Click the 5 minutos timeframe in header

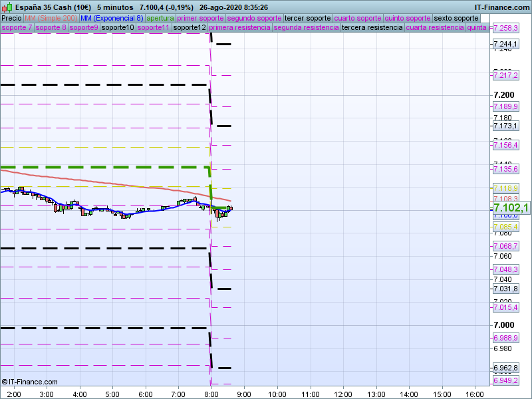pos(114,7)
